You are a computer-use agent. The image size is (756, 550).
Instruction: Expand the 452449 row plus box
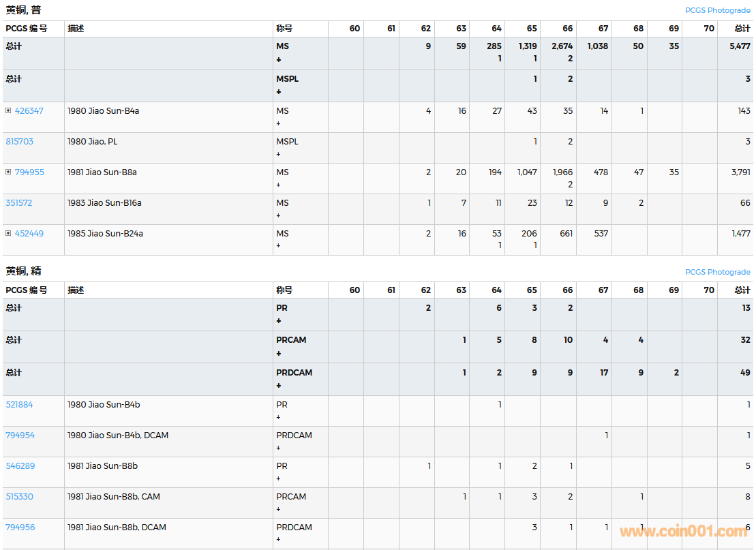pos(8,233)
